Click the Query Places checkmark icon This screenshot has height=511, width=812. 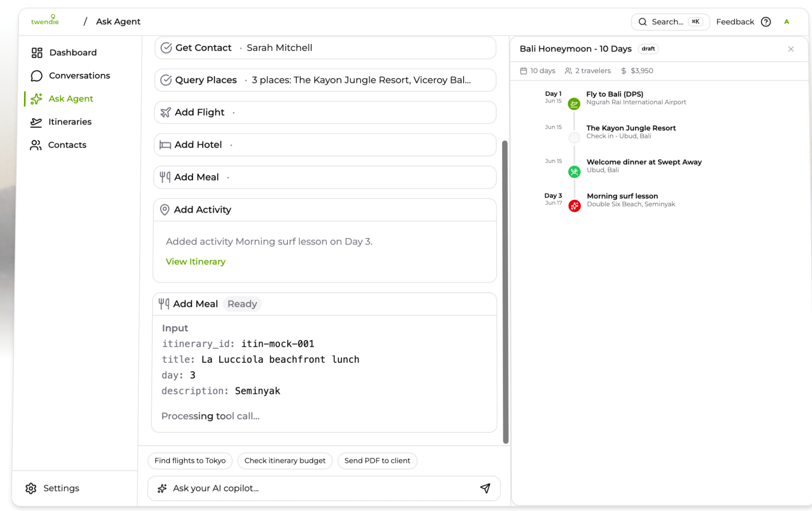point(166,80)
